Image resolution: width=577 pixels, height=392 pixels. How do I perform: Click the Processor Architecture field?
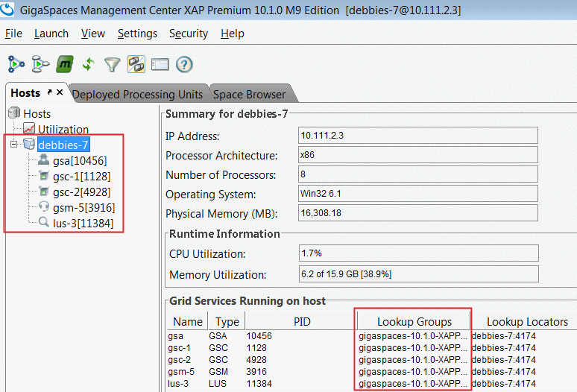click(x=418, y=155)
